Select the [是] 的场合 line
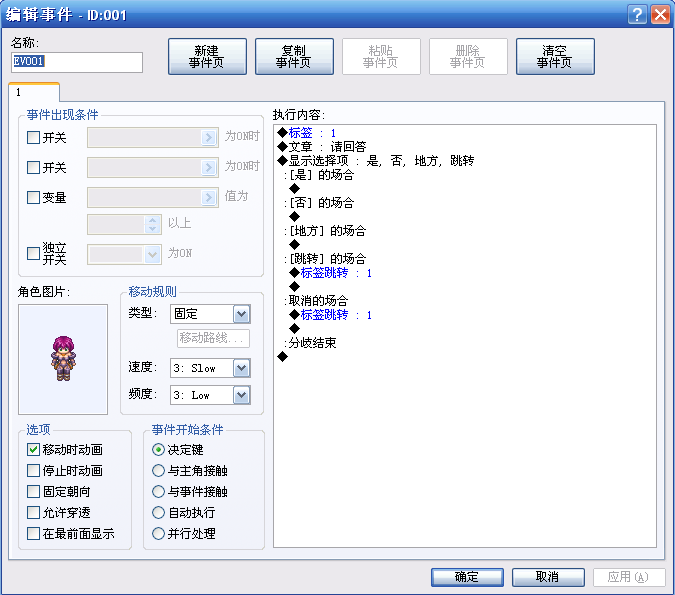This screenshot has height=595, width=675. point(319,175)
